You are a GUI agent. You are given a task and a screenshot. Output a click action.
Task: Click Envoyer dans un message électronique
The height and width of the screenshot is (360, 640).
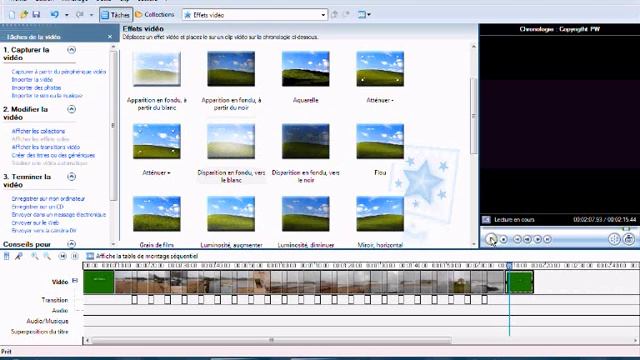tap(59, 215)
